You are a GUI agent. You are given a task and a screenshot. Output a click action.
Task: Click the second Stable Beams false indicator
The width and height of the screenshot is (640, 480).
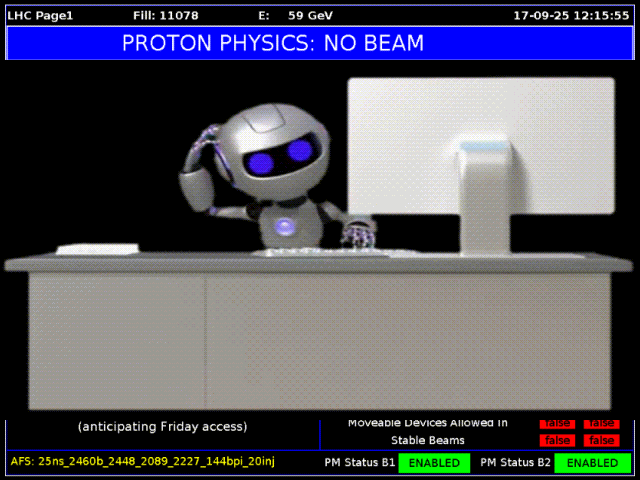pos(601,441)
